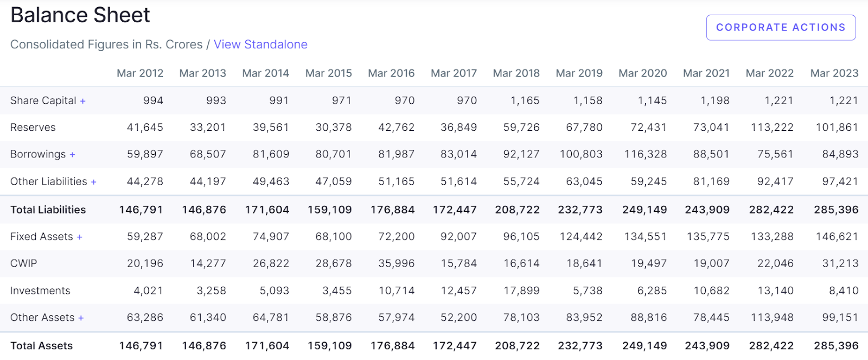Click Other Liabilities value 47,059
Image resolution: width=868 pixels, height=360 pixels.
coord(334,181)
